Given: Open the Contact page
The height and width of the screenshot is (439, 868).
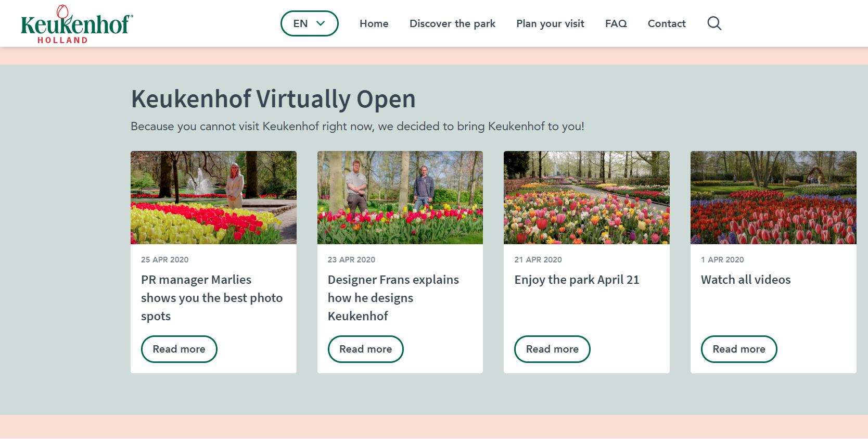Looking at the screenshot, I should 667,23.
